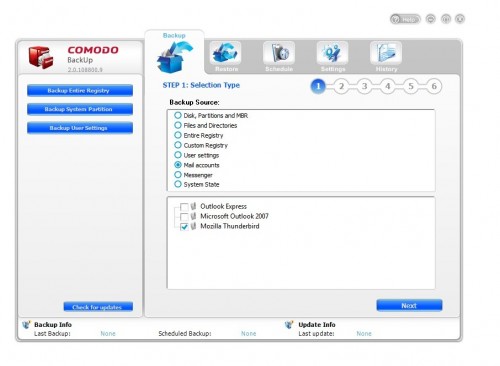The width and height of the screenshot is (500, 366).
Task: Click the 'STEP 1: Selection Type' heading
Action: pyautogui.click(x=201, y=85)
